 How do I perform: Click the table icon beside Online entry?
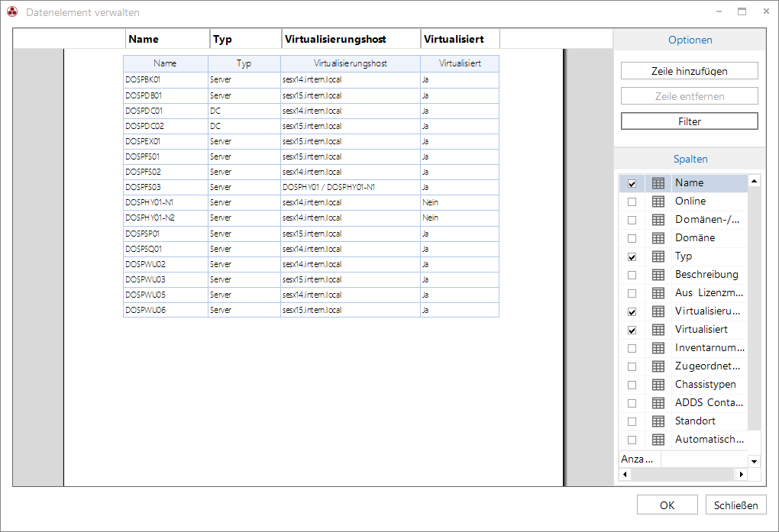pyautogui.click(x=658, y=202)
